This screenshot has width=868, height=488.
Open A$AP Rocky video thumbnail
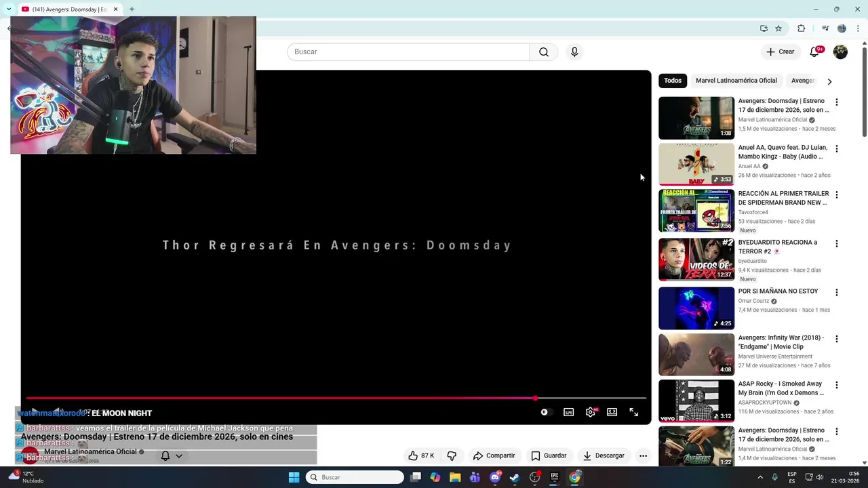point(696,401)
